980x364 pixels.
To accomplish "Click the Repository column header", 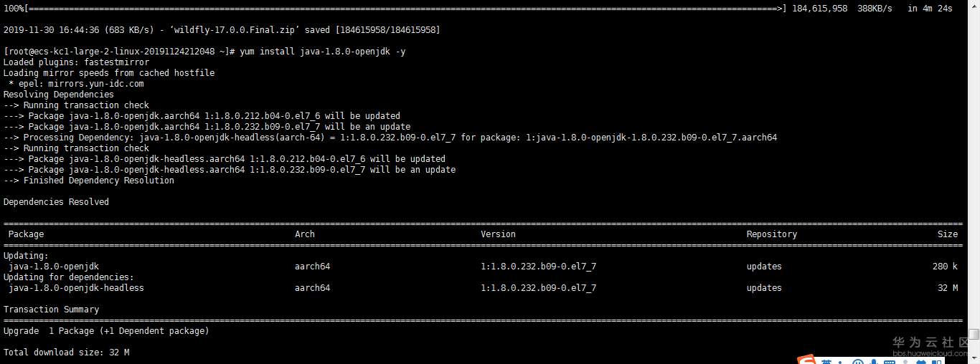I will pos(771,234).
